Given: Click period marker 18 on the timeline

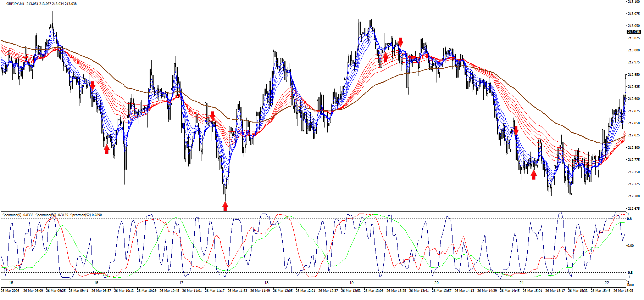Looking at the screenshot, I should pos(266,283).
